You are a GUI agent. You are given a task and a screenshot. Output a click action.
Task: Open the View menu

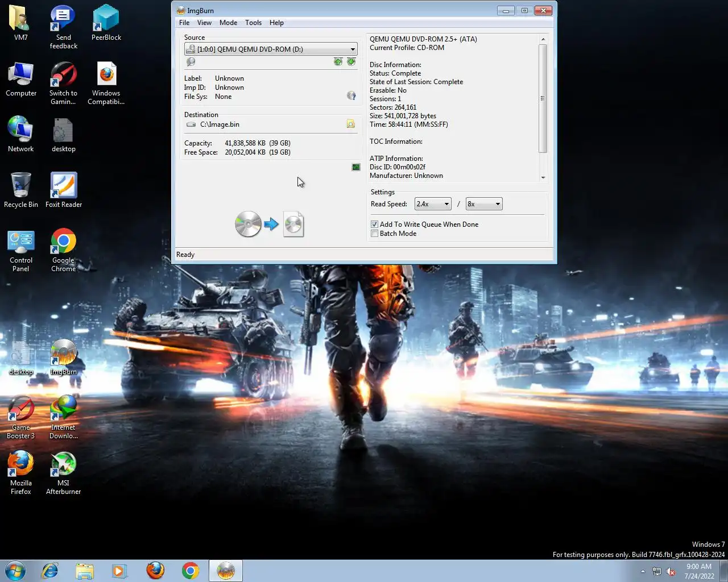204,23
